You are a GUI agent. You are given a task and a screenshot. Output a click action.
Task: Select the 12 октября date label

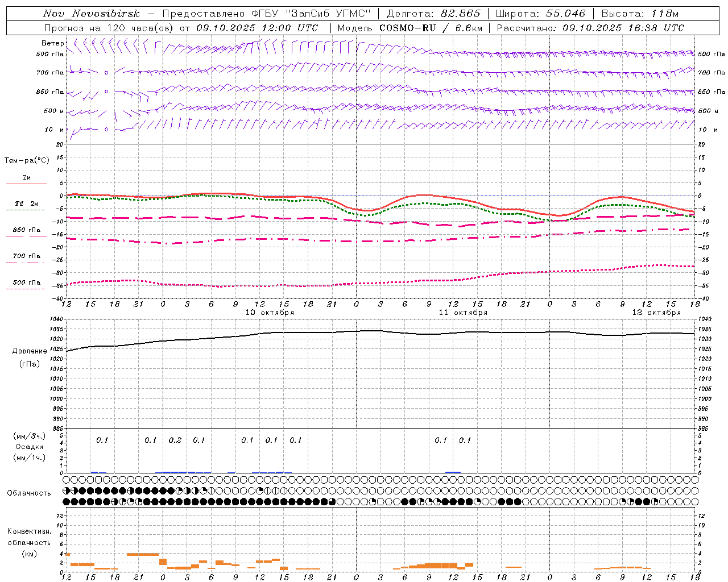pos(656,312)
